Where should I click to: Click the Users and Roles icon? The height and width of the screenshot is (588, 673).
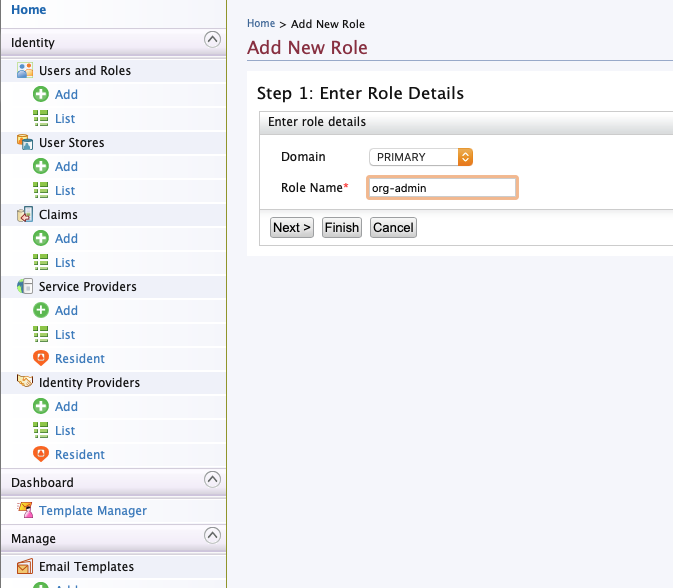tap(25, 70)
